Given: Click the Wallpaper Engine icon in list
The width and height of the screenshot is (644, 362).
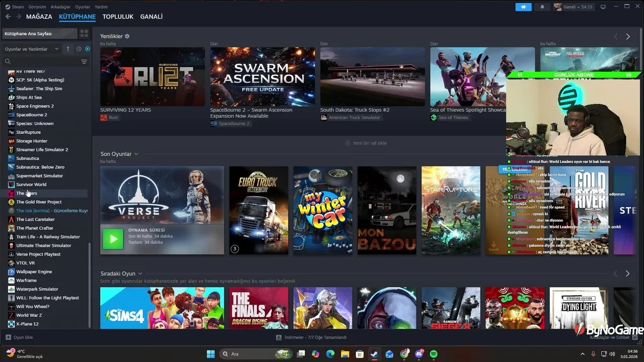Looking at the screenshot, I should click(x=11, y=271).
